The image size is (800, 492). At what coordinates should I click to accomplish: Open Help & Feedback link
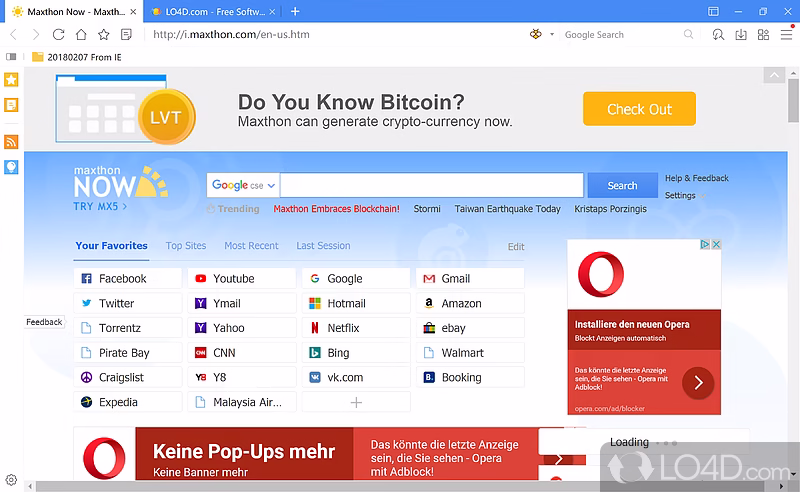[696, 178]
